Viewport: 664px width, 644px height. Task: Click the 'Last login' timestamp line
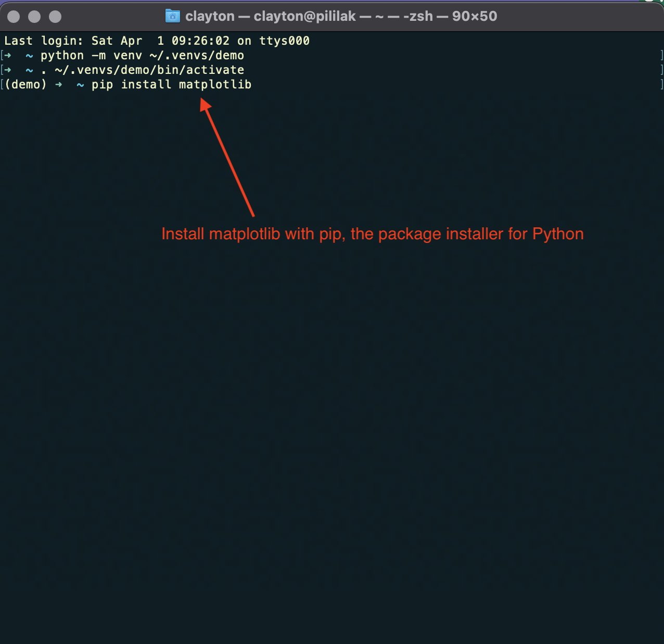click(x=156, y=41)
